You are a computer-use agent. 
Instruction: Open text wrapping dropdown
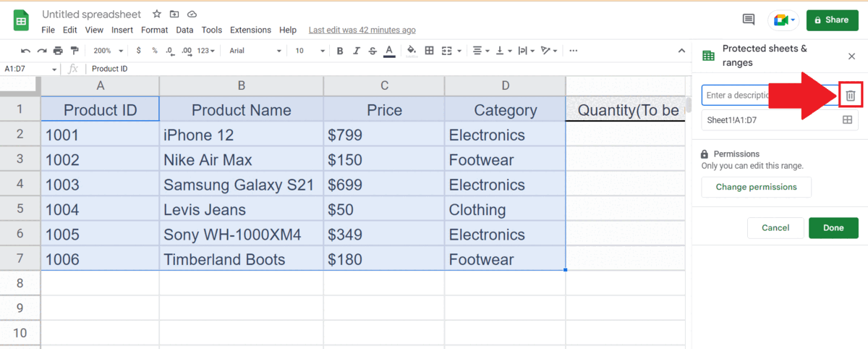click(527, 51)
